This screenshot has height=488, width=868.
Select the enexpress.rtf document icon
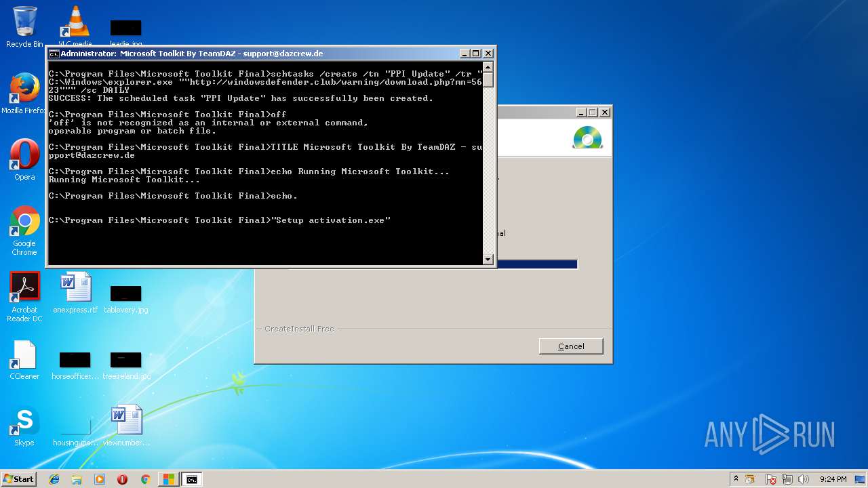(x=75, y=293)
